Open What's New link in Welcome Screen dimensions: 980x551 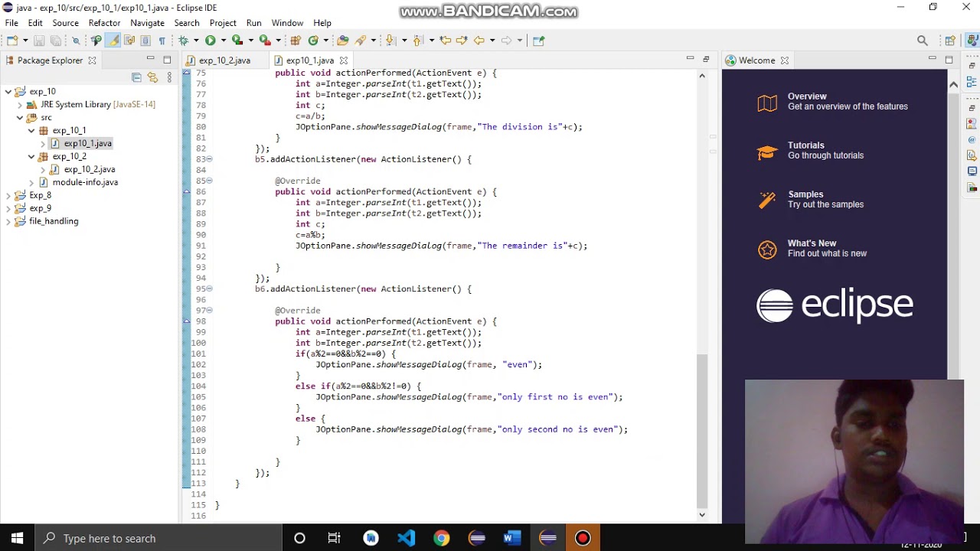(x=812, y=243)
